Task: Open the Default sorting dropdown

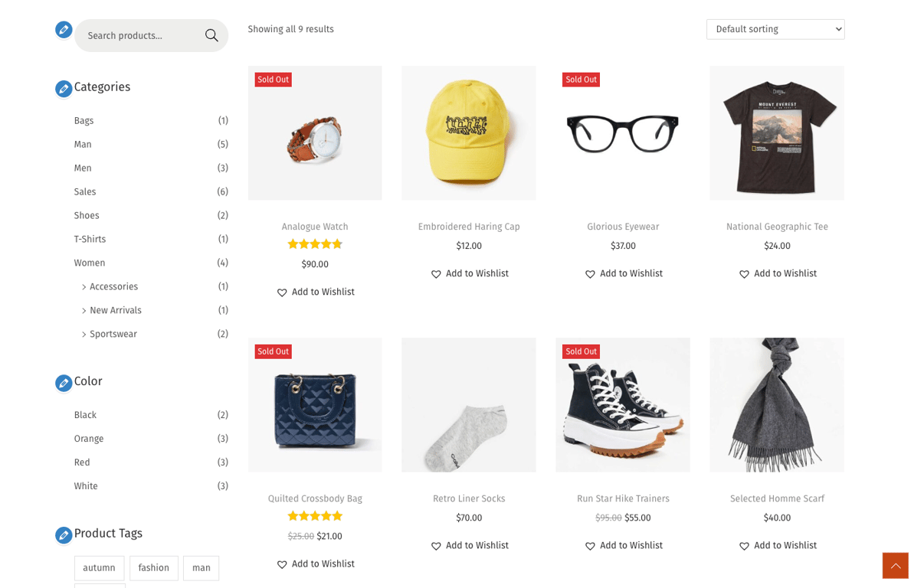Action: (775, 29)
